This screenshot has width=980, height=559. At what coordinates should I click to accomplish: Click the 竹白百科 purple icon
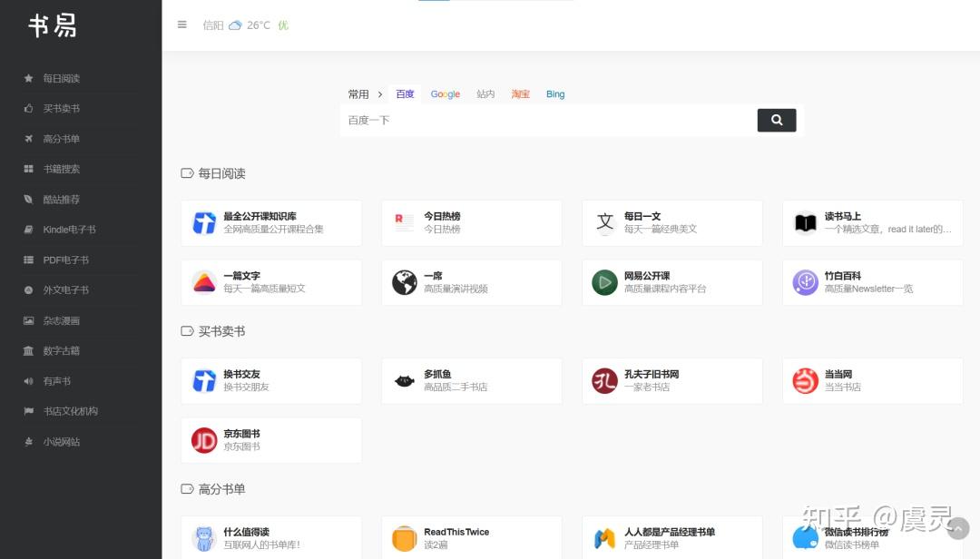pos(805,282)
